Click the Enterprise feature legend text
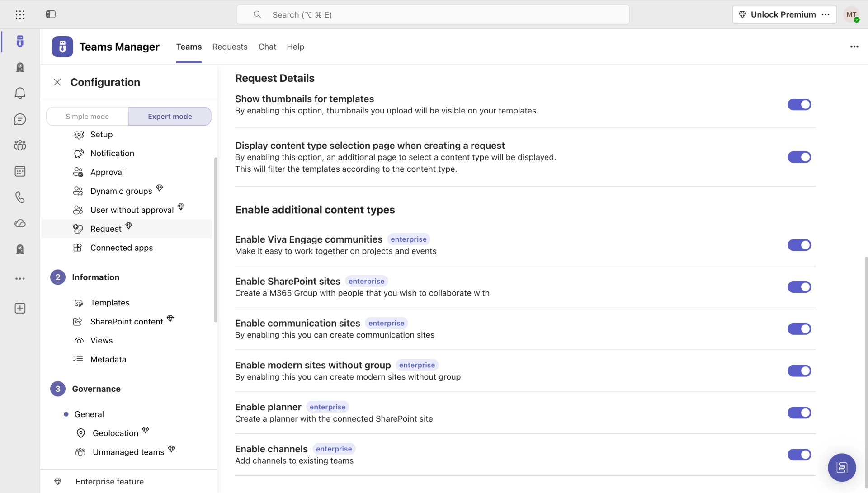Viewport: 868px width, 493px height. coord(110,482)
